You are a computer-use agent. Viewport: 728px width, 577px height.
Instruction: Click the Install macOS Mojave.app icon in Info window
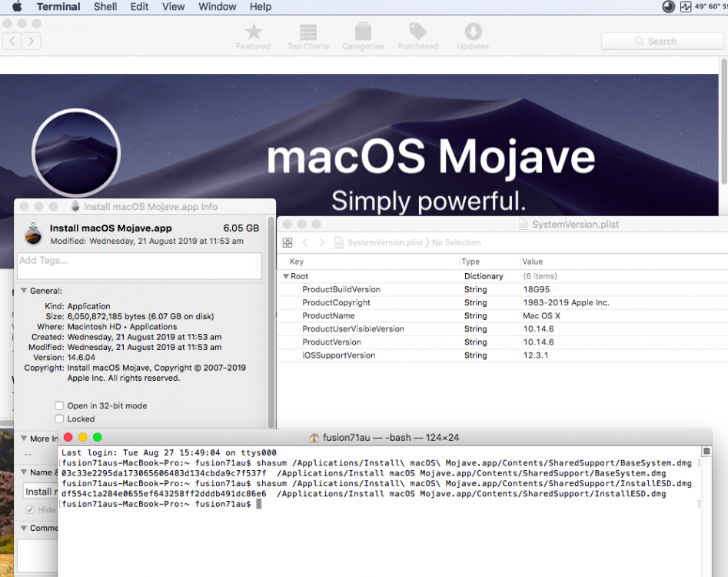pyautogui.click(x=33, y=234)
